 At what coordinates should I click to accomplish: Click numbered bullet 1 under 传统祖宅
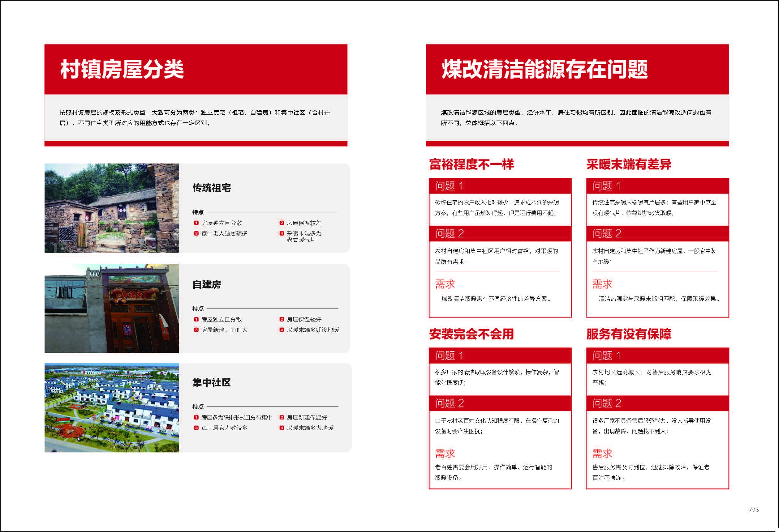point(196,223)
